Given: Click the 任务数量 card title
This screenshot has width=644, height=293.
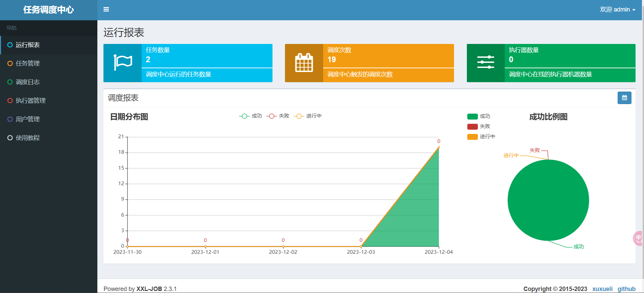Looking at the screenshot, I should click(158, 50).
